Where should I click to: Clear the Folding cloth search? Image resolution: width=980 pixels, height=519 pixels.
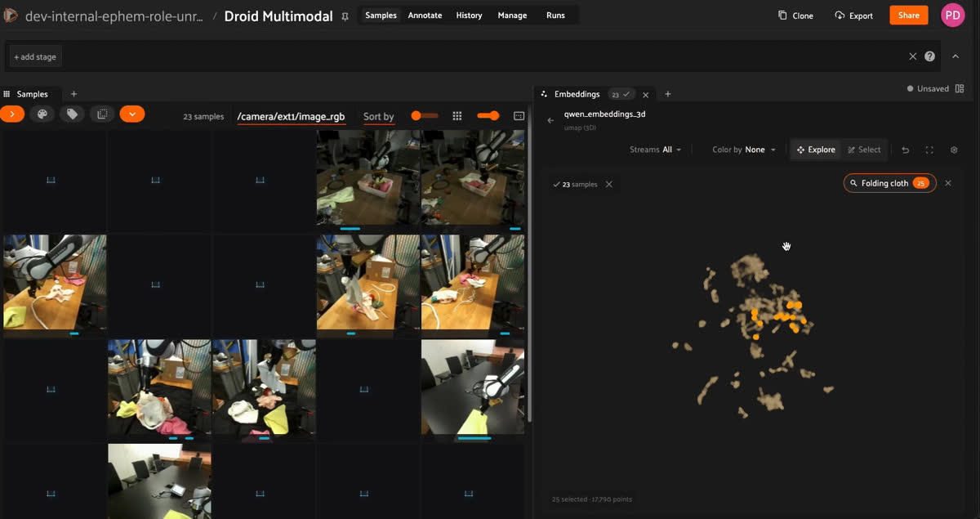(x=948, y=183)
